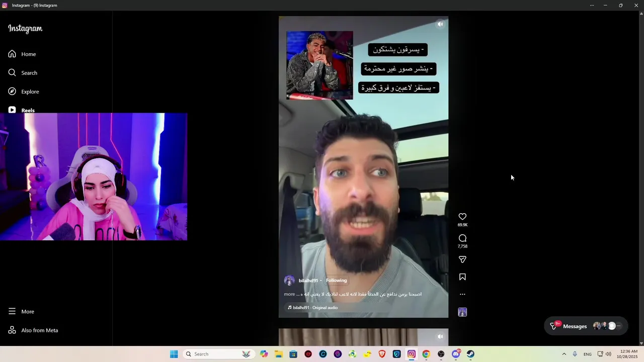Viewport: 644px width, 362px height.
Task: Open Google Chrome from taskbar
Action: (x=426, y=354)
